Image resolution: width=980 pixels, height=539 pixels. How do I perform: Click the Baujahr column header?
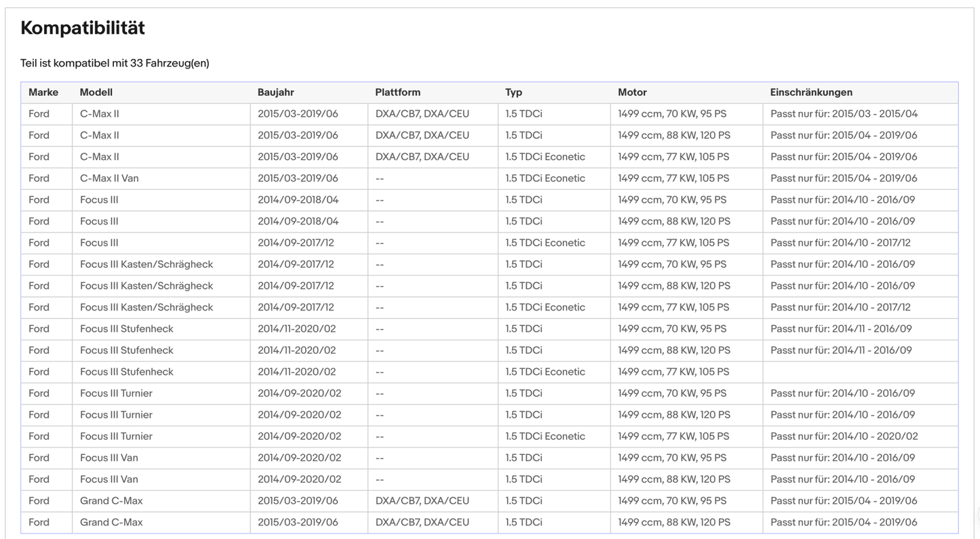click(276, 92)
